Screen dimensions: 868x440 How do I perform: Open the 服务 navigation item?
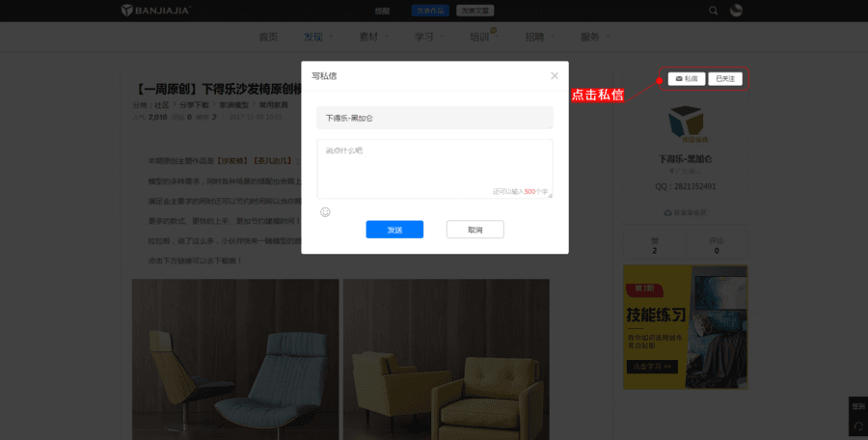pos(590,37)
